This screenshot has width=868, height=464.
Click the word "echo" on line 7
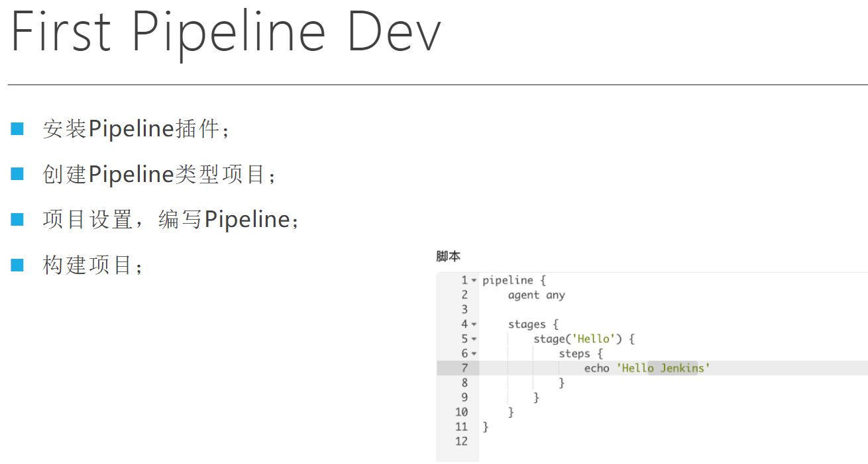click(597, 368)
